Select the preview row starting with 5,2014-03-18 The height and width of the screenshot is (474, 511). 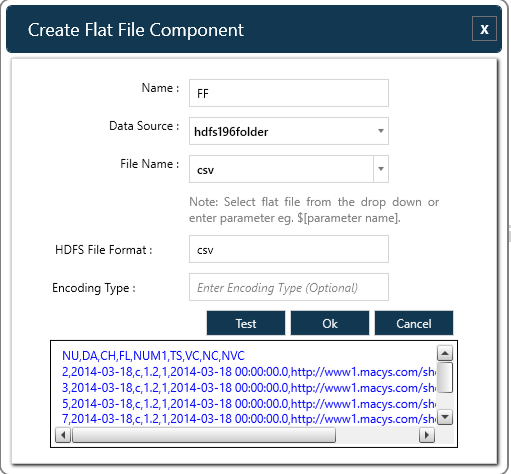point(249,404)
